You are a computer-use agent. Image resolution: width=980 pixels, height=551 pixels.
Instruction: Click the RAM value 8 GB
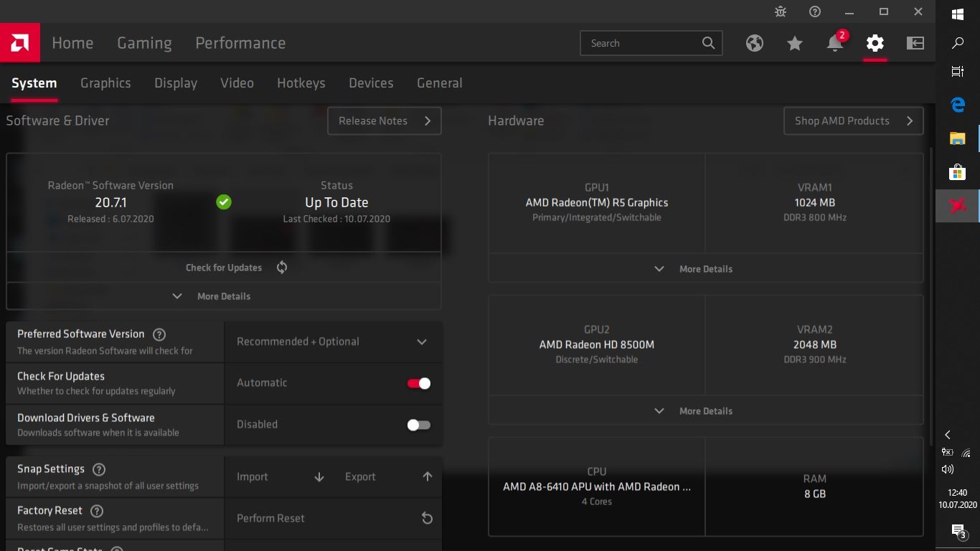(x=815, y=494)
